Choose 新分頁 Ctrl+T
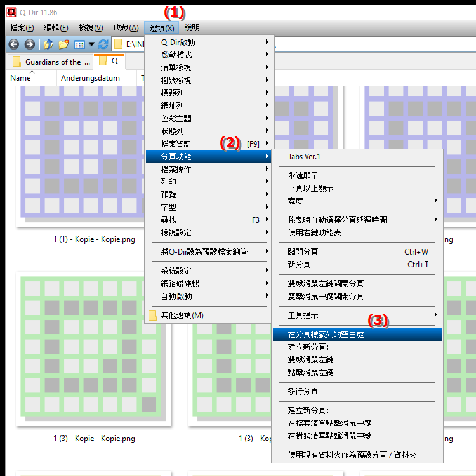Viewport: 476px width, 476px height. (357, 265)
